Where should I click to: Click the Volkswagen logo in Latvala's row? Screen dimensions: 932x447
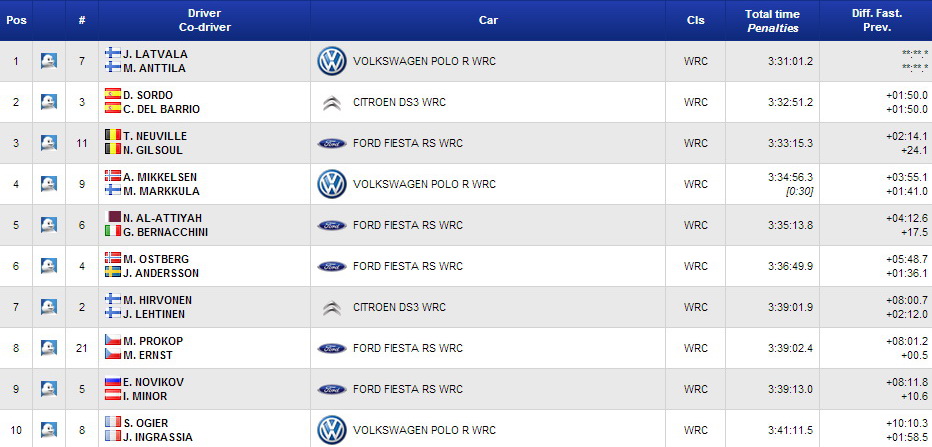click(x=332, y=61)
